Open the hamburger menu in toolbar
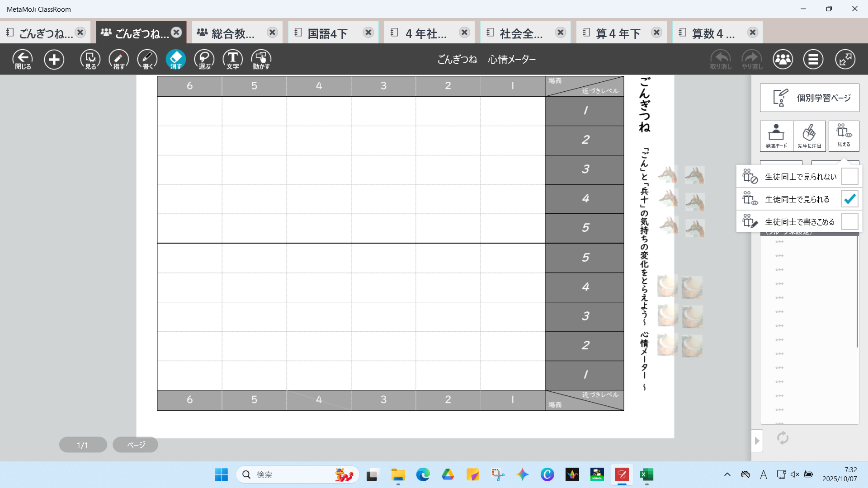 point(813,59)
